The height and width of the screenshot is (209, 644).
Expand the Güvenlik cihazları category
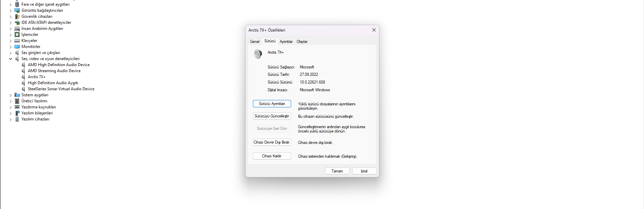click(x=10, y=17)
